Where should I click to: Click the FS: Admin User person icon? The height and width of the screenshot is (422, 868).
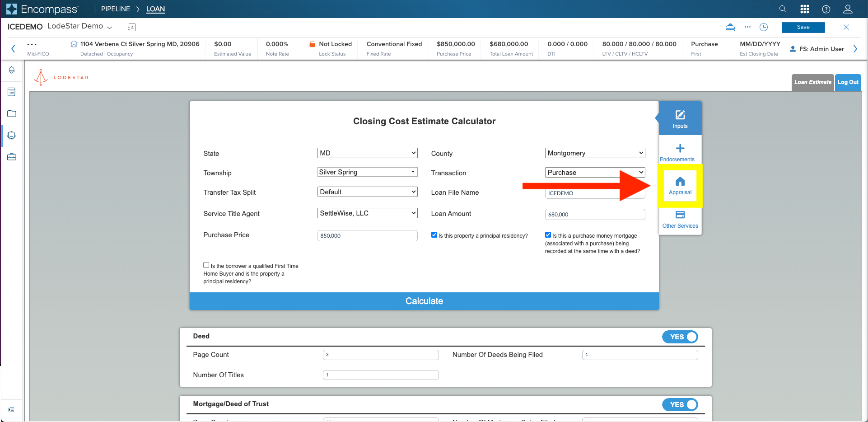[793, 49]
